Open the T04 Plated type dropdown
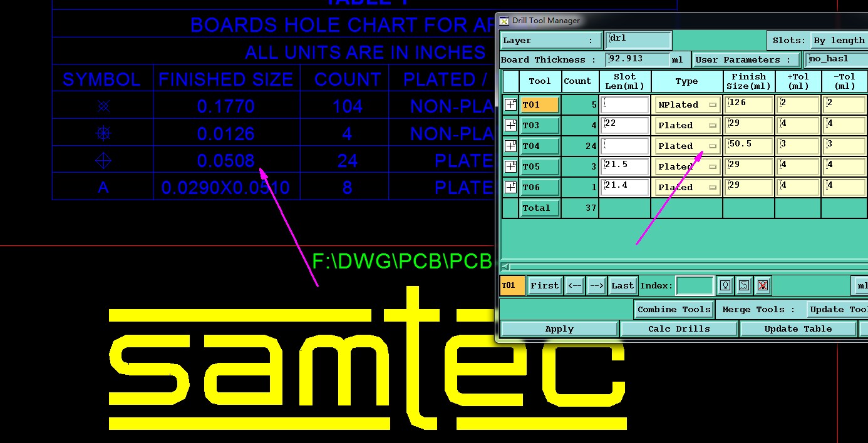The width and height of the screenshot is (868, 443). (x=688, y=146)
